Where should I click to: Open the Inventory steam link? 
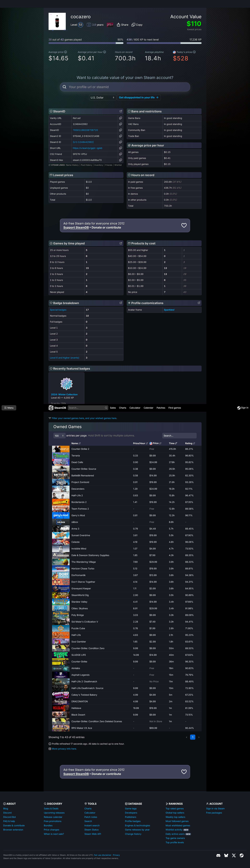click(98, 165)
